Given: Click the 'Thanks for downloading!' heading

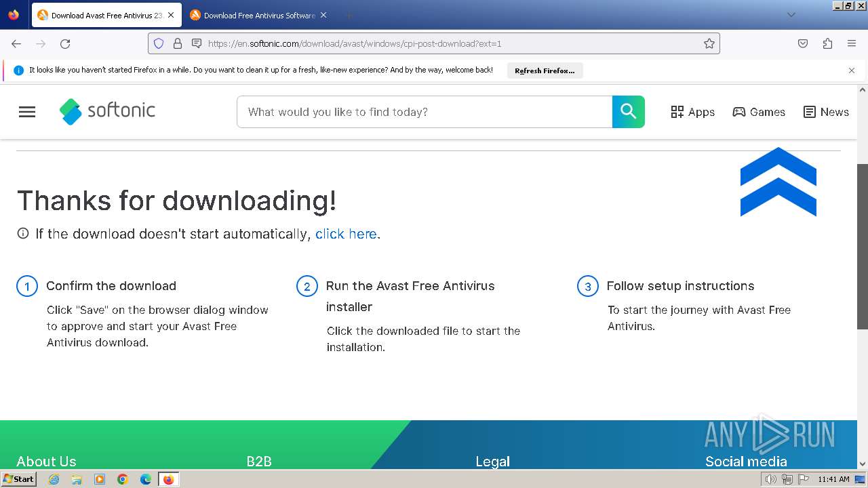Looking at the screenshot, I should (x=176, y=201).
